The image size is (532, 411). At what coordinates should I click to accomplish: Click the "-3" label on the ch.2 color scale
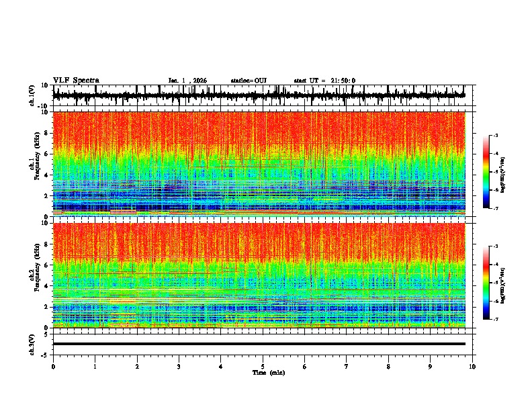(496, 246)
